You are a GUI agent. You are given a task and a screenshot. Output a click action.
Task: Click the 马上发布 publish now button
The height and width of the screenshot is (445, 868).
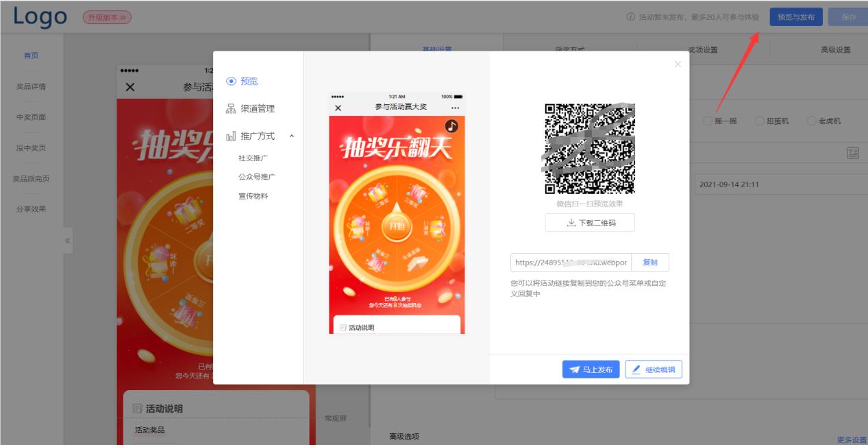click(x=590, y=369)
